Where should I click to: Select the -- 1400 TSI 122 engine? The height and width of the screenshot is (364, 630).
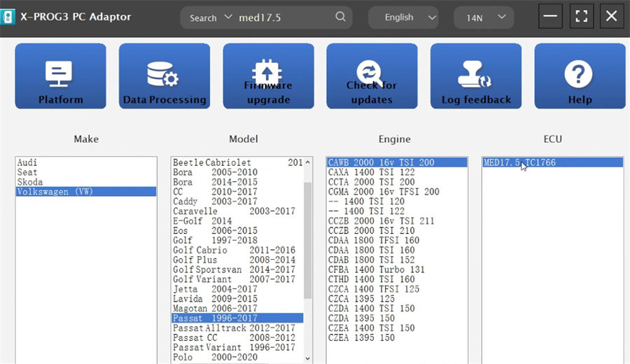point(397,211)
